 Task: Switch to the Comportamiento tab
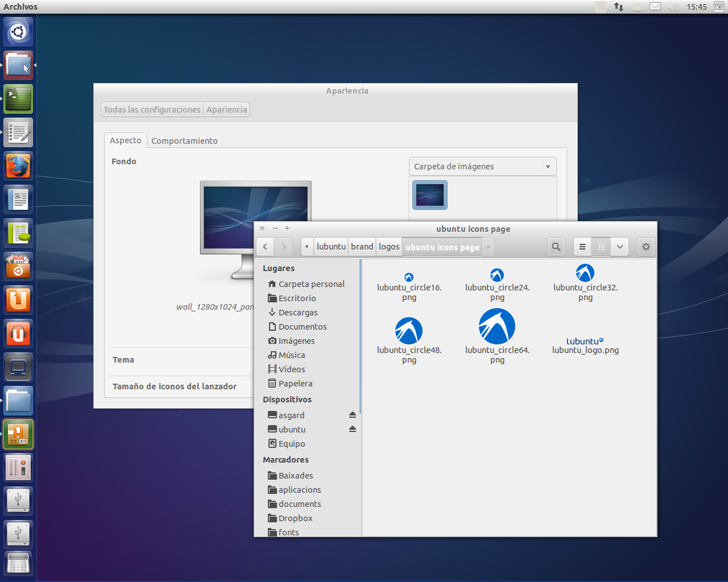pyautogui.click(x=184, y=141)
